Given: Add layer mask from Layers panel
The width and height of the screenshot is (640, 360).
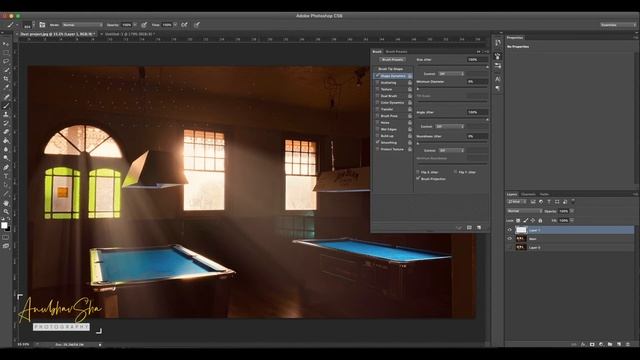Looking at the screenshot, I should tap(592, 344).
